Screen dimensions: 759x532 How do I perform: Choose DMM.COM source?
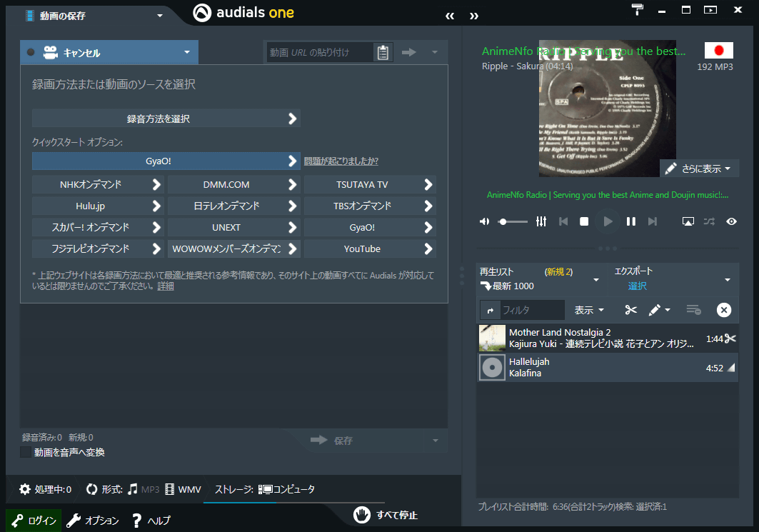233,184
